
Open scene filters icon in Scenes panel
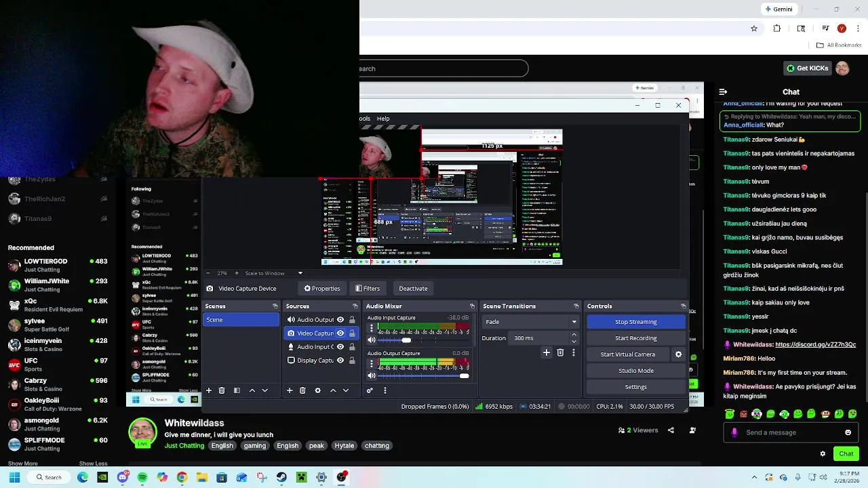point(237,390)
